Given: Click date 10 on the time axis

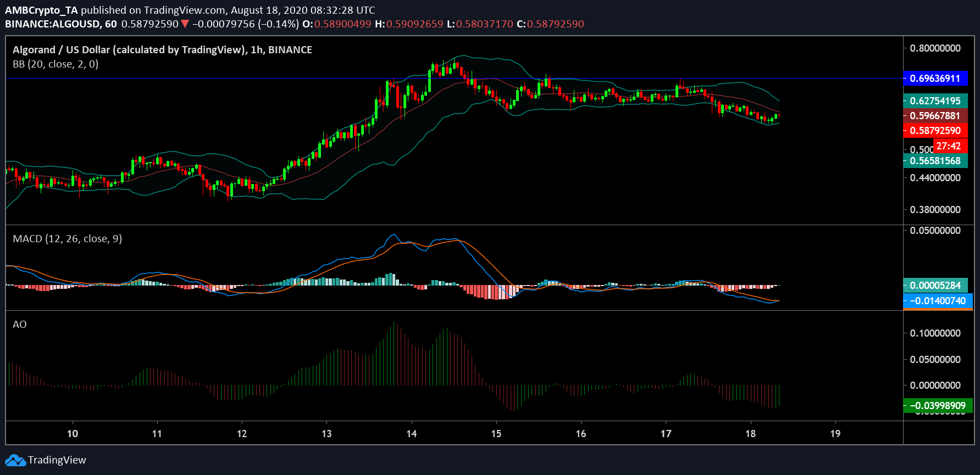Looking at the screenshot, I should click(73, 434).
